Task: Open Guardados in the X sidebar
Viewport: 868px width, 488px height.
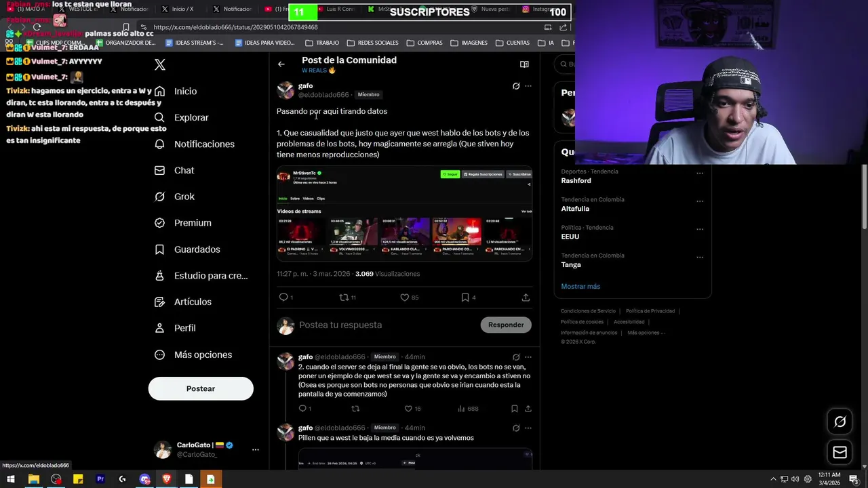Action: 187,249
